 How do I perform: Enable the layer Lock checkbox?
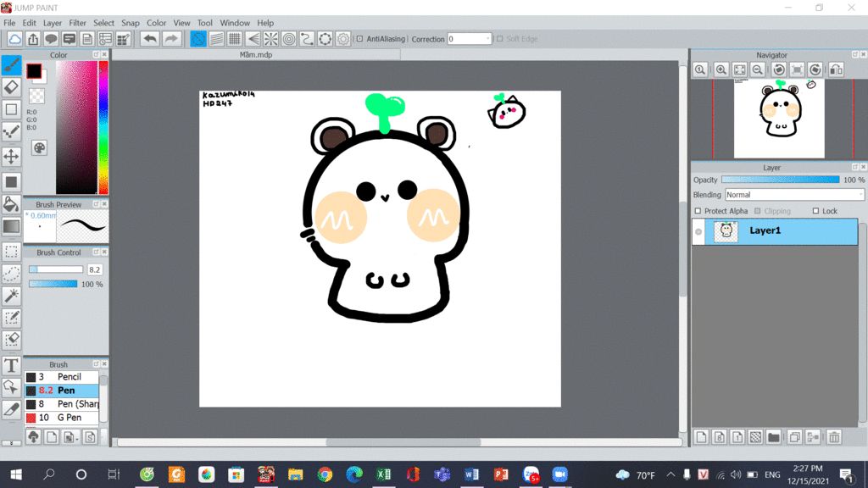[815, 211]
